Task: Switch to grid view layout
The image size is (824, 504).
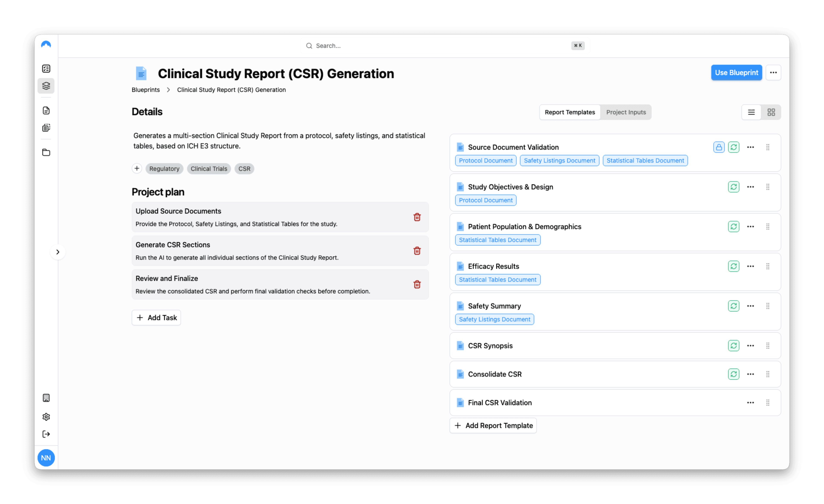Action: click(771, 112)
